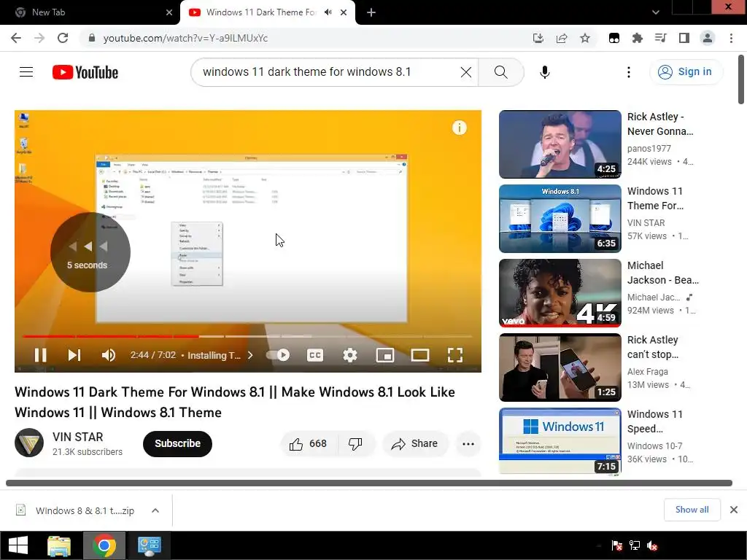747x560 pixels.
Task: Switch to theater mode
Action: tap(420, 355)
